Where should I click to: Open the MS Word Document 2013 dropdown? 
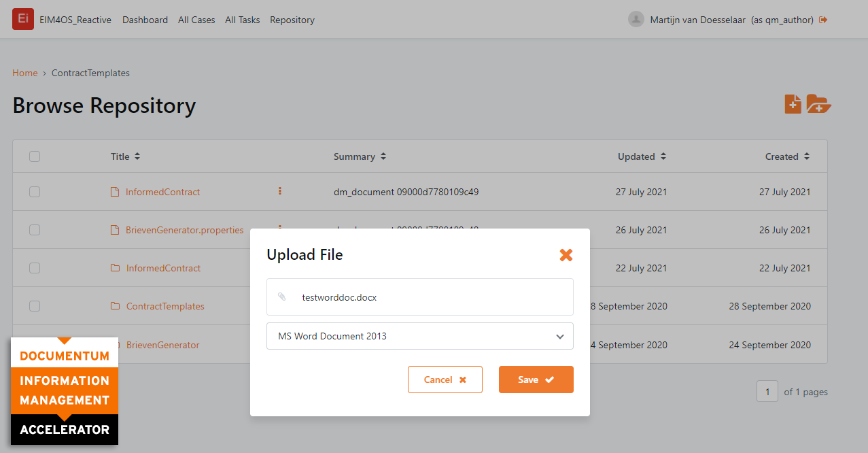[419, 336]
